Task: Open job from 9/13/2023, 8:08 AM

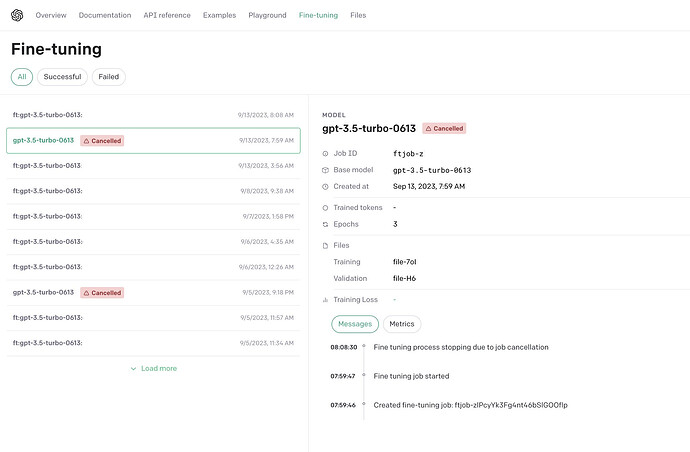Action: click(153, 115)
